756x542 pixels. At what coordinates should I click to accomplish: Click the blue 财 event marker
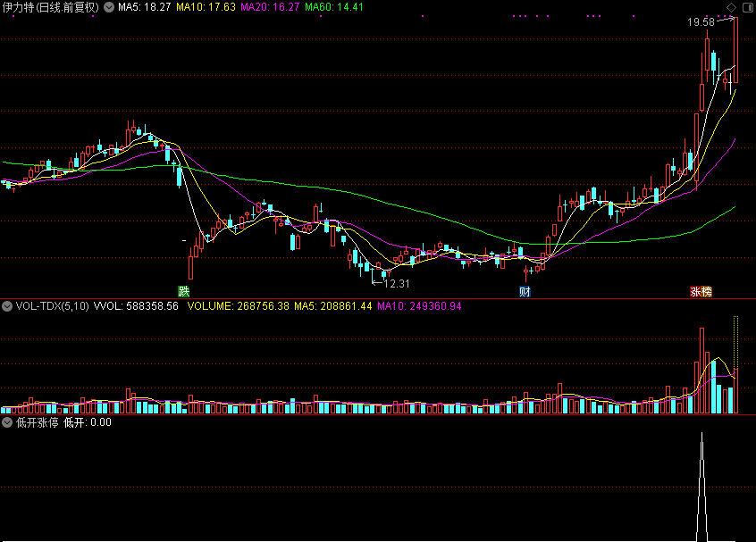tap(525, 291)
